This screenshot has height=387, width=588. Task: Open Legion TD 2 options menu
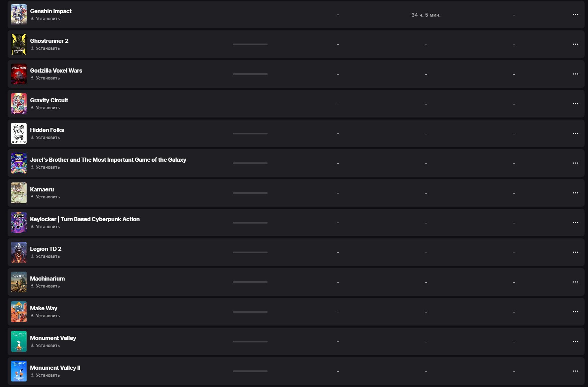575,252
